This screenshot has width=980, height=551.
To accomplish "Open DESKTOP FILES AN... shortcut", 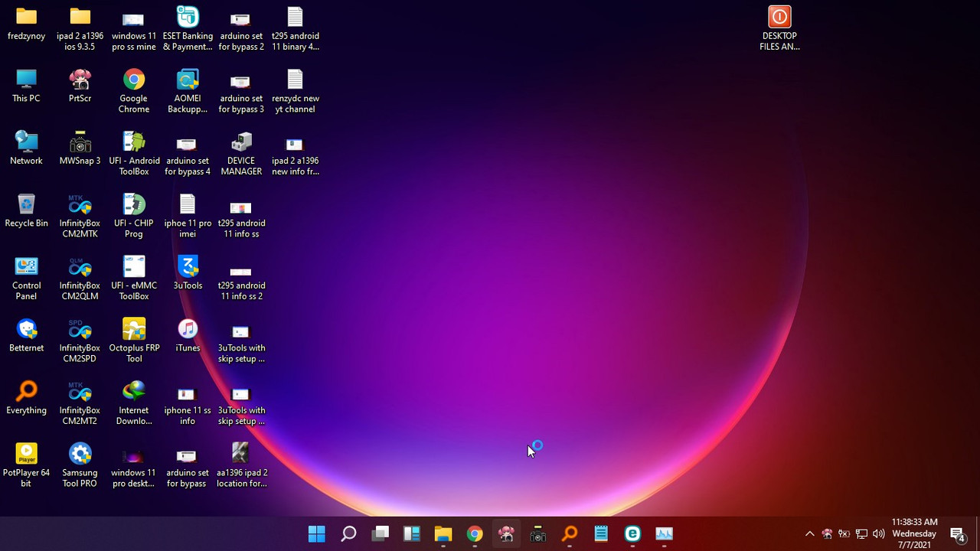I will [x=779, y=30].
